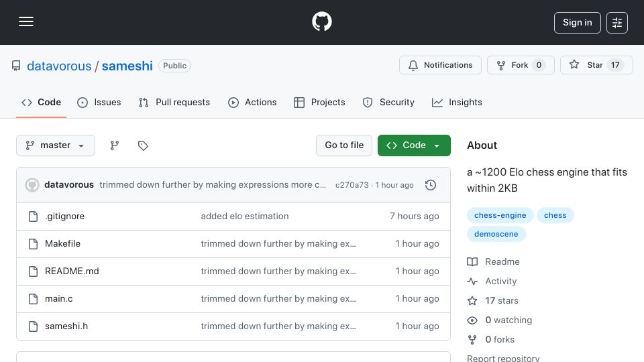Click the fork icon beside 0 forks
644x362 pixels.
point(472,339)
